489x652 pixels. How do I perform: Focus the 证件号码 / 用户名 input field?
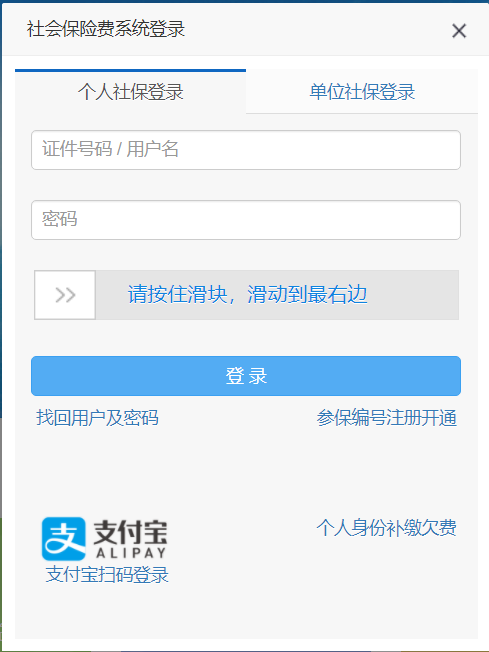tap(246, 150)
